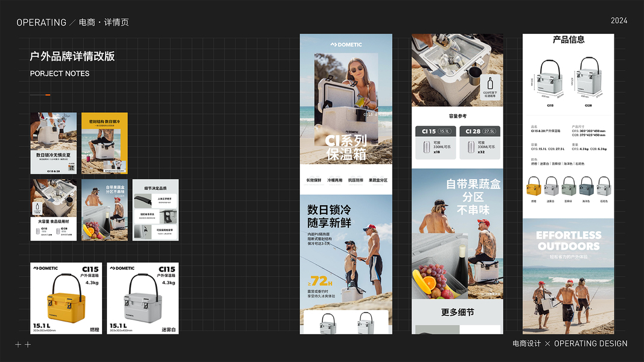The height and width of the screenshot is (362, 644).
Task: Open the yellow 密封结构 数日锁冷 thumbnail
Action: (x=104, y=143)
